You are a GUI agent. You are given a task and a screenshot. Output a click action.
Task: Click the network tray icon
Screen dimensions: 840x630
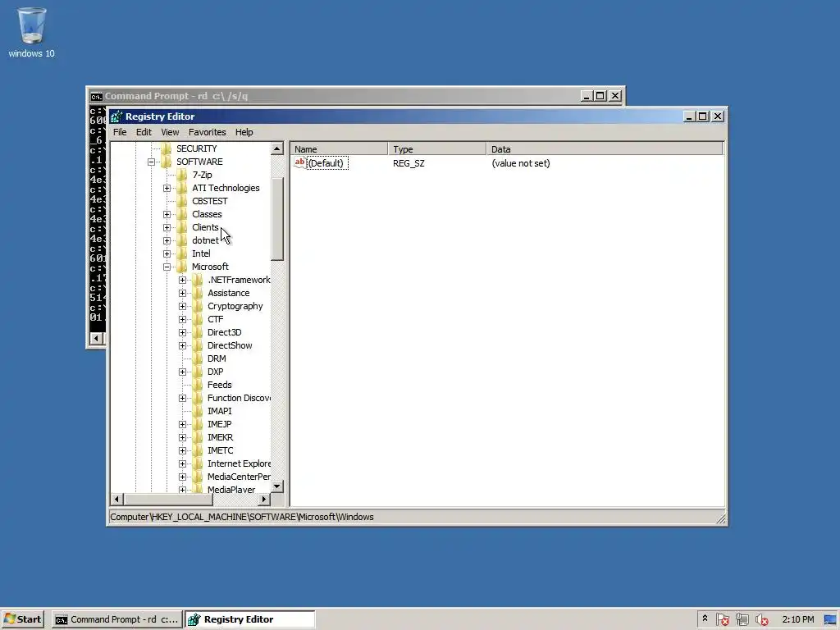pos(742,619)
